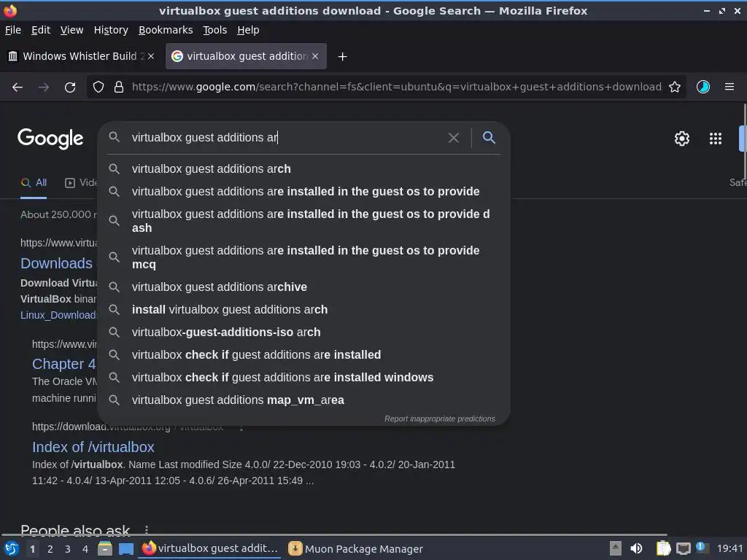Open the Firefox hamburger application menu
The image size is (747, 560).
click(729, 87)
